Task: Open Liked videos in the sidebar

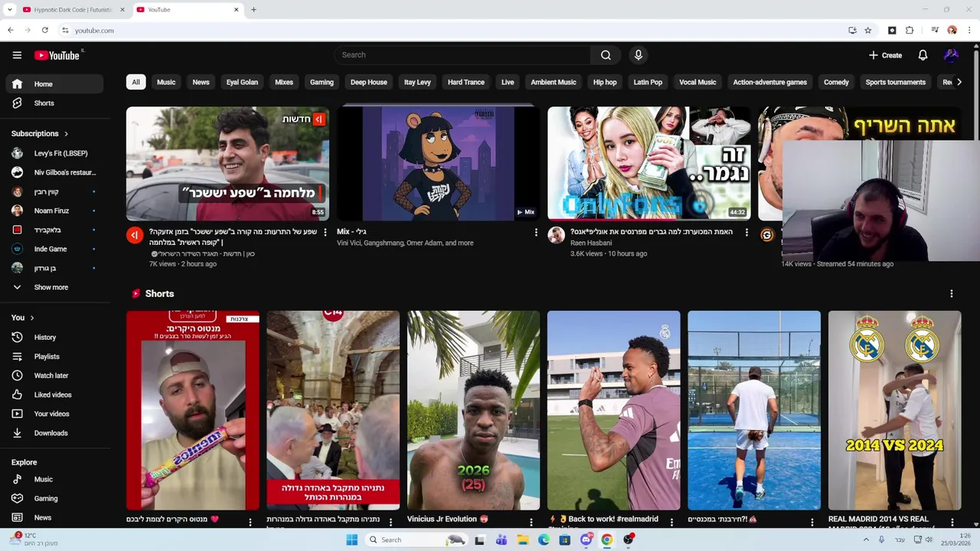Action: (x=54, y=395)
